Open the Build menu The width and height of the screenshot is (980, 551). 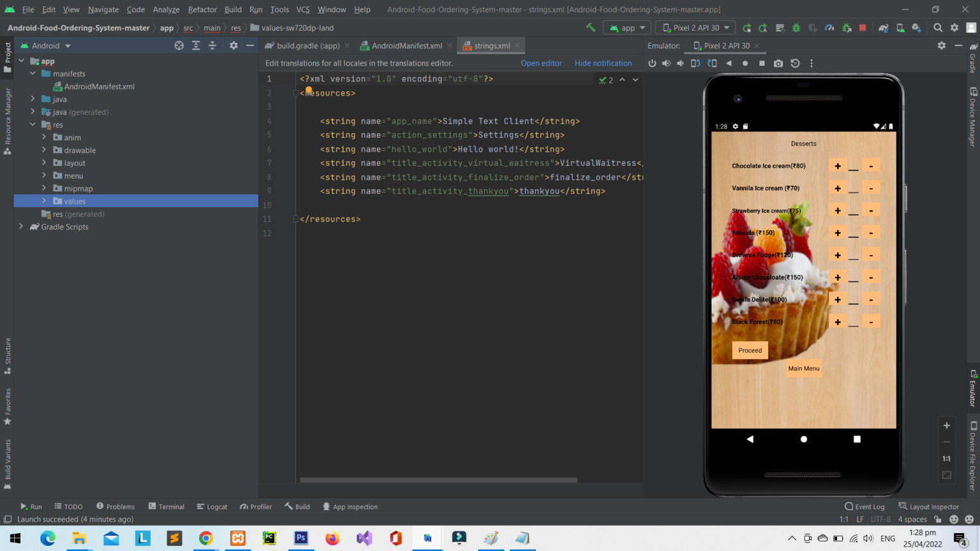pyautogui.click(x=233, y=10)
